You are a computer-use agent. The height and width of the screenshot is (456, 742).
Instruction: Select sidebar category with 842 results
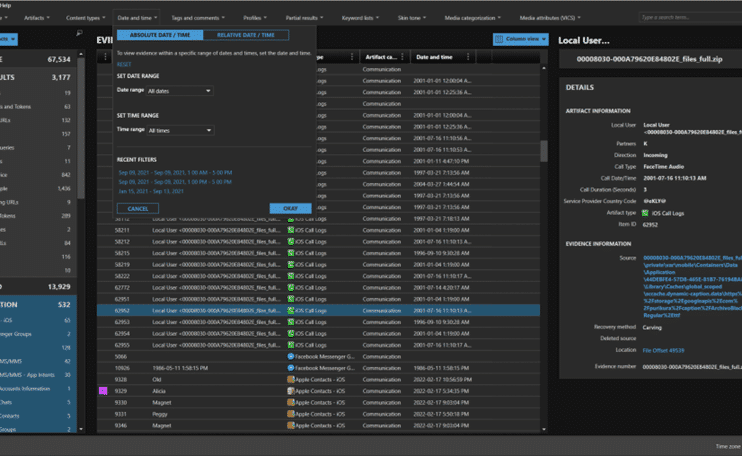(x=37, y=175)
